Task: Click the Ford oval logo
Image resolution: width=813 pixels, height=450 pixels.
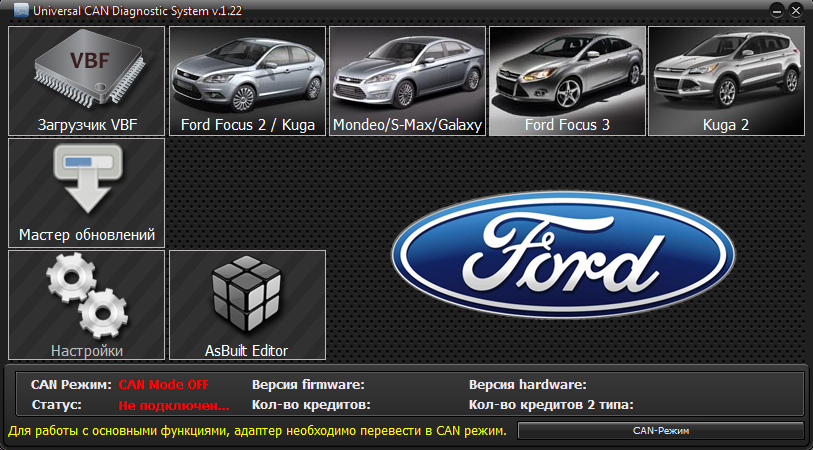Action: [563, 255]
